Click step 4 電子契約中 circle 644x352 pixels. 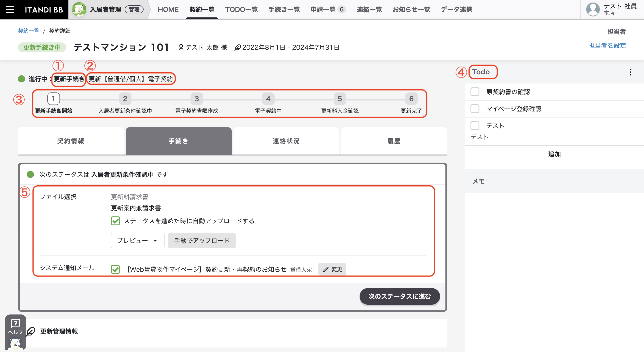click(268, 99)
